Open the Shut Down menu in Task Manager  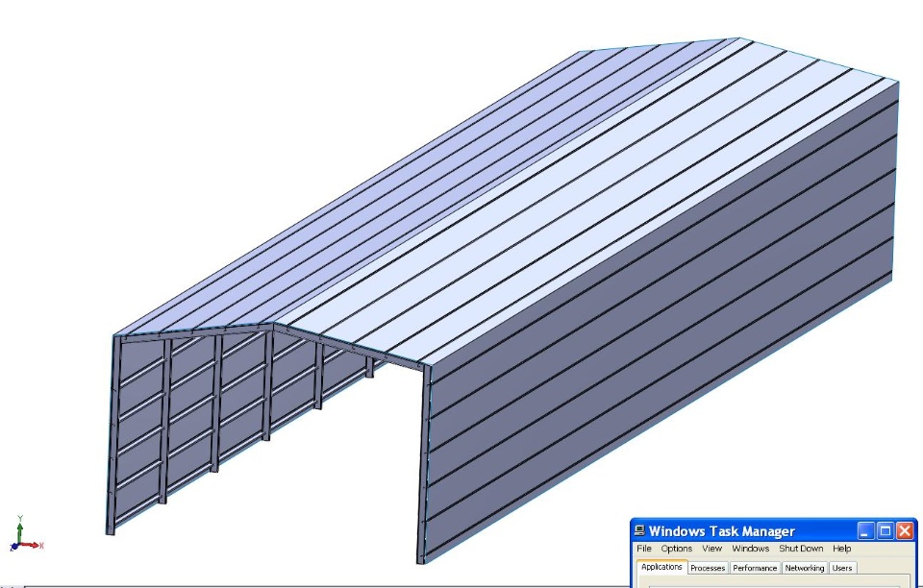(801, 549)
